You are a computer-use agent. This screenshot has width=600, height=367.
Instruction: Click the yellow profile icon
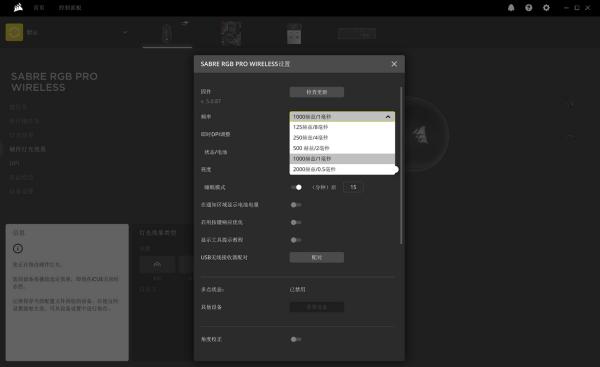click(x=14, y=33)
